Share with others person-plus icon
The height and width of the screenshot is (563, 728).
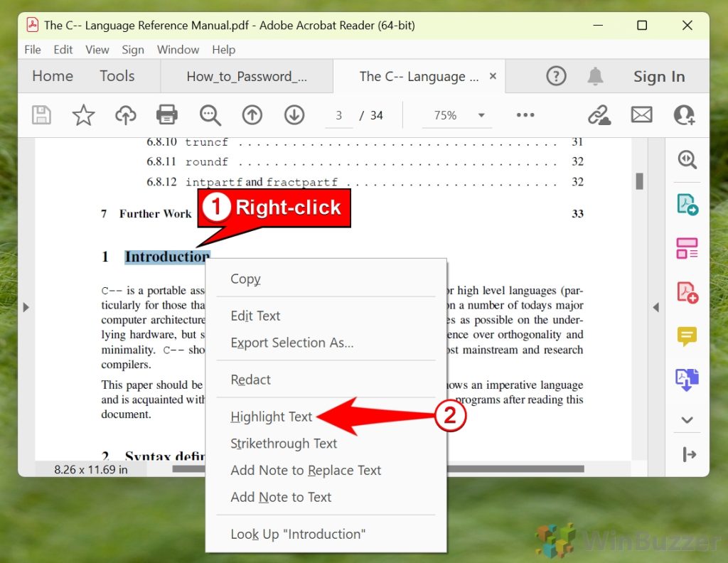coord(685,114)
